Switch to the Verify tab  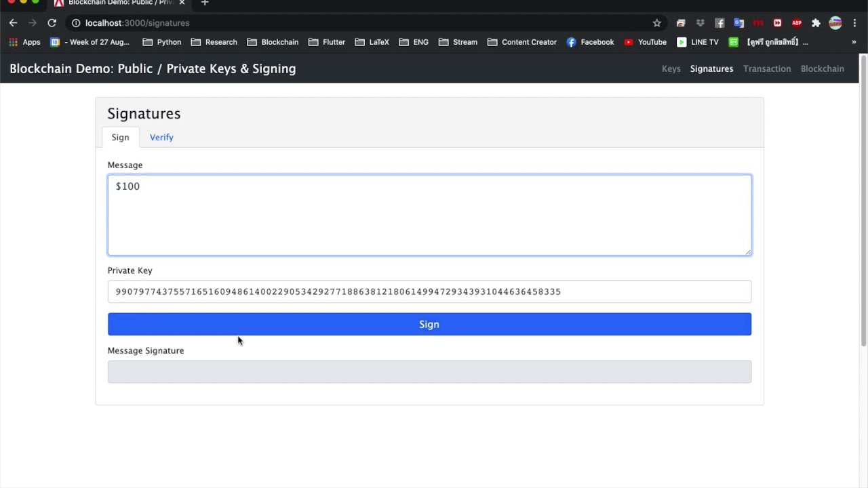(161, 137)
